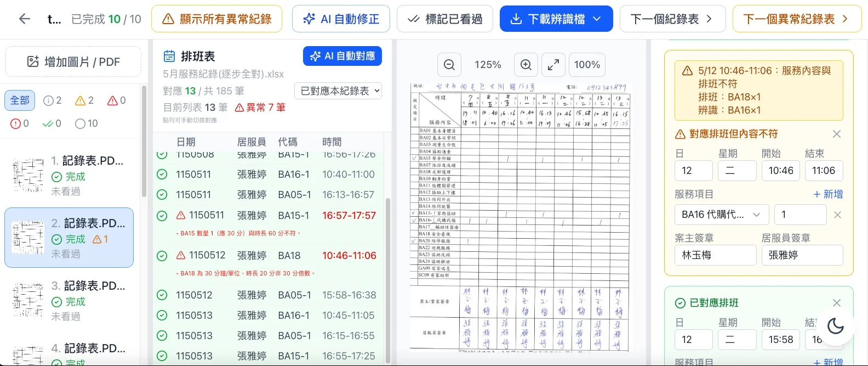868x366 pixels.
Task: Edit 結束 time 11:06
Action: 824,171
